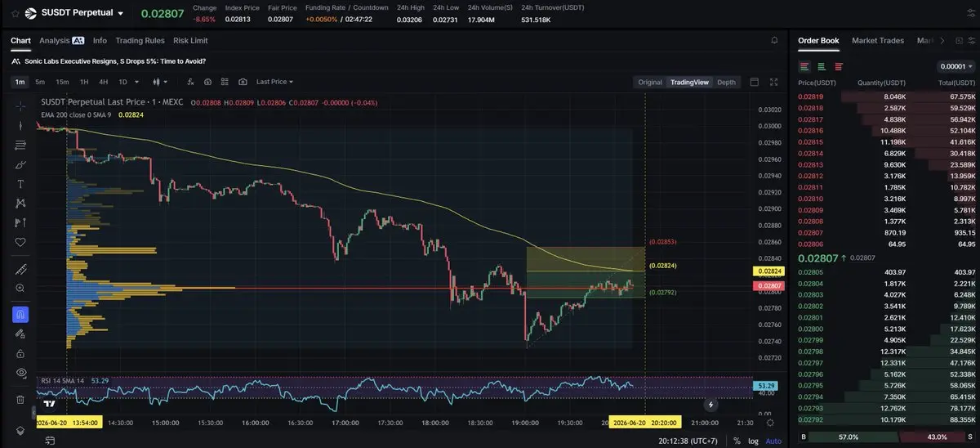This screenshot has height=448, width=980.
Task: Select the 5m timeframe
Action: tap(40, 82)
